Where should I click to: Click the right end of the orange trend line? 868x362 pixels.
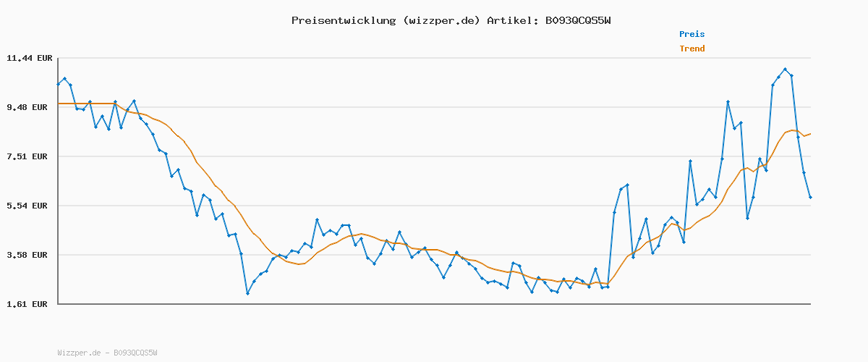pos(810,133)
